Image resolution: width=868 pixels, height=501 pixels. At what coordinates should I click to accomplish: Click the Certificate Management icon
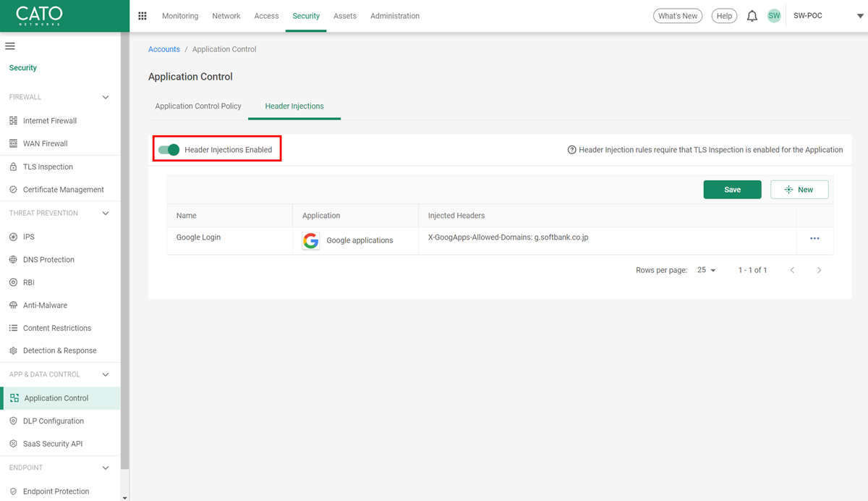point(13,190)
